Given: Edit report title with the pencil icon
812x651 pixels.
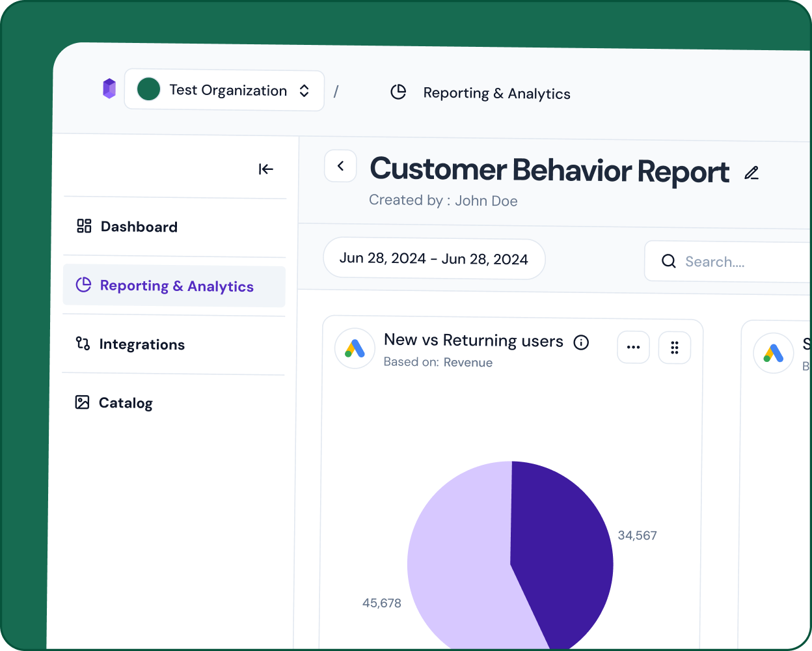Looking at the screenshot, I should tap(751, 173).
